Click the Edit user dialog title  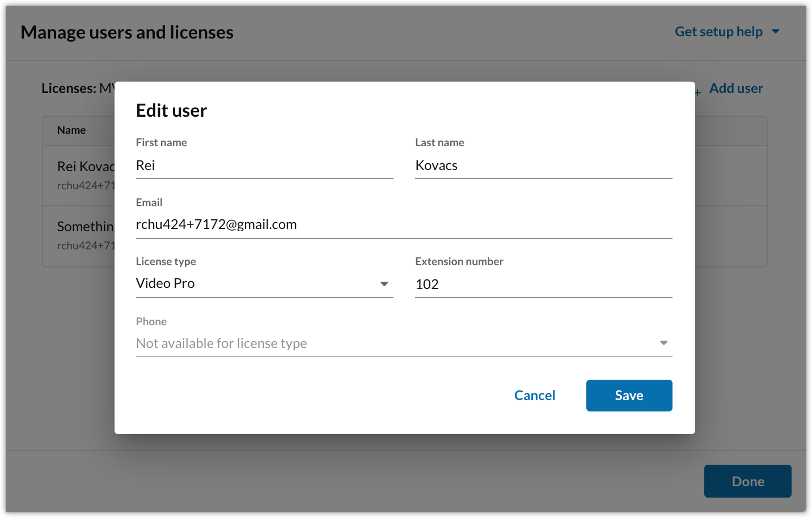[x=171, y=111]
